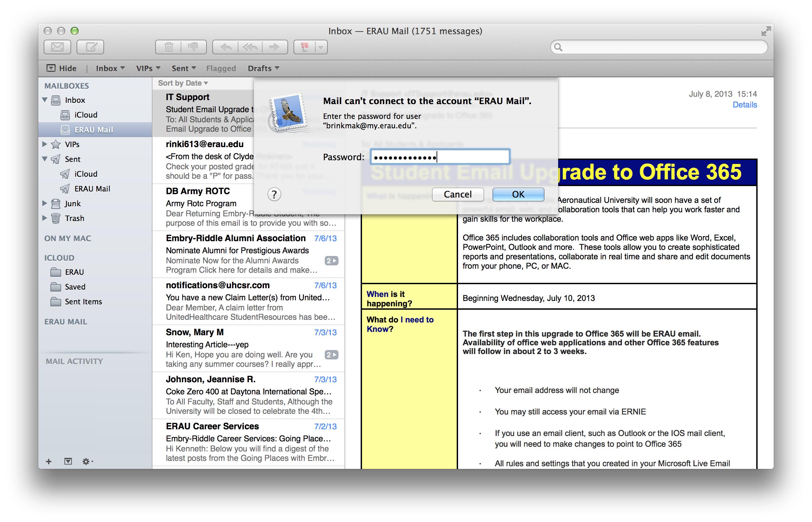Mark message as junk thumbs-down icon
812x522 pixels.
[x=193, y=47]
